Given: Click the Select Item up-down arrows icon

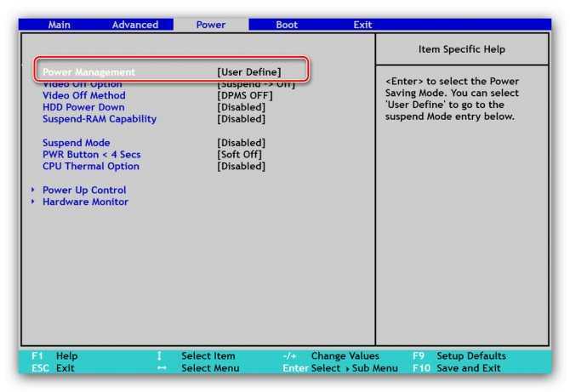Looking at the screenshot, I should (159, 356).
